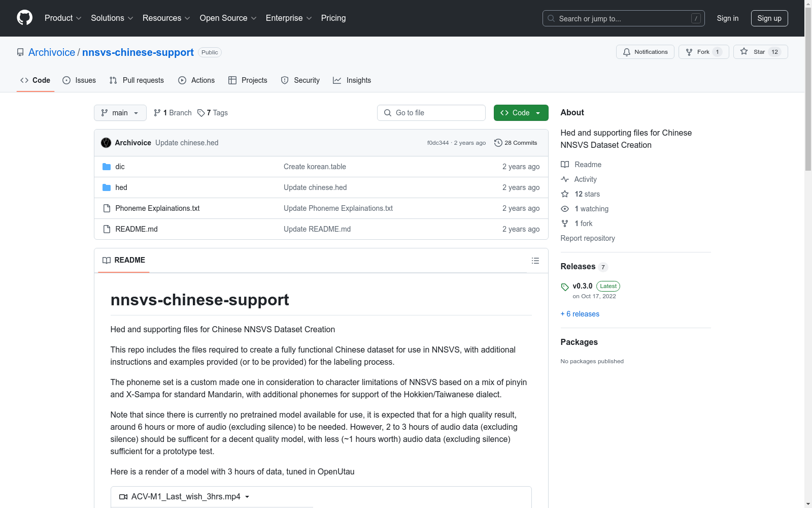This screenshot has width=812, height=508.
Task: Open the Projects tab
Action: [248, 80]
